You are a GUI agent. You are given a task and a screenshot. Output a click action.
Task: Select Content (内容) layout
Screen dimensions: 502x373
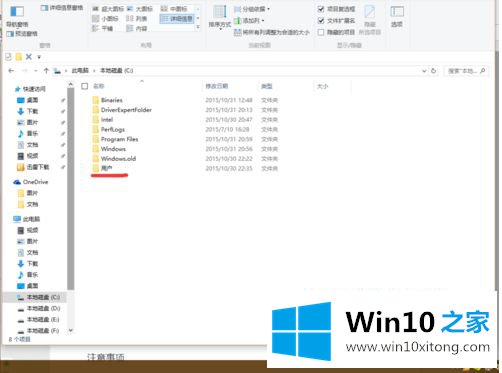[x=137, y=29]
